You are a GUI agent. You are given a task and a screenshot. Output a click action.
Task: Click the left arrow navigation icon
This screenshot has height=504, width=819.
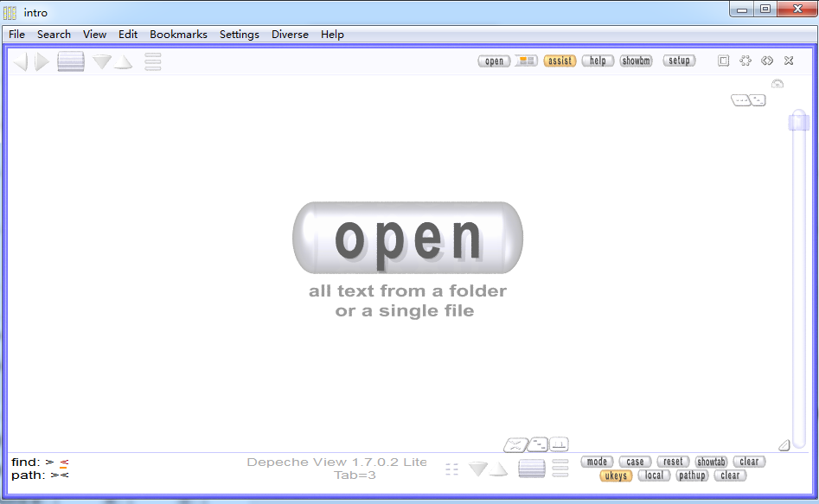click(21, 61)
